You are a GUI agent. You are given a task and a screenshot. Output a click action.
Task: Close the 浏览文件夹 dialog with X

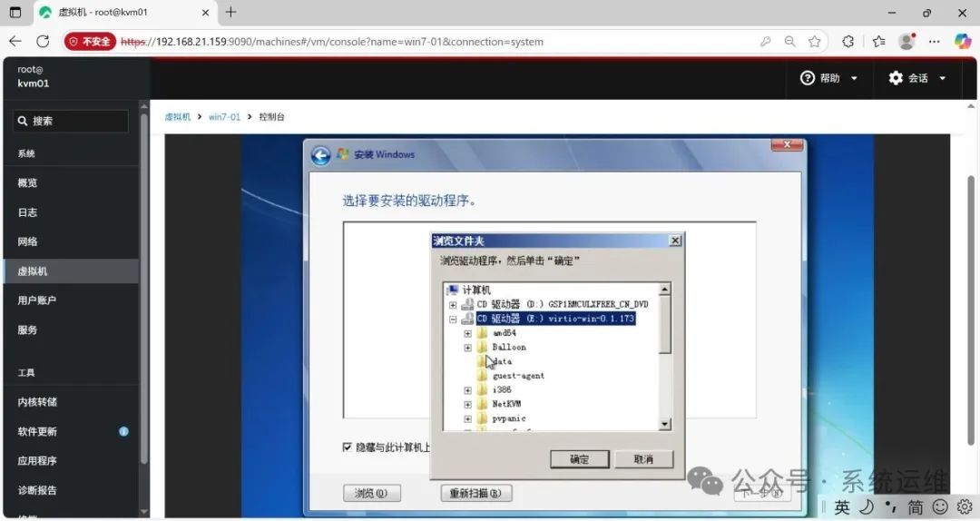coord(675,241)
